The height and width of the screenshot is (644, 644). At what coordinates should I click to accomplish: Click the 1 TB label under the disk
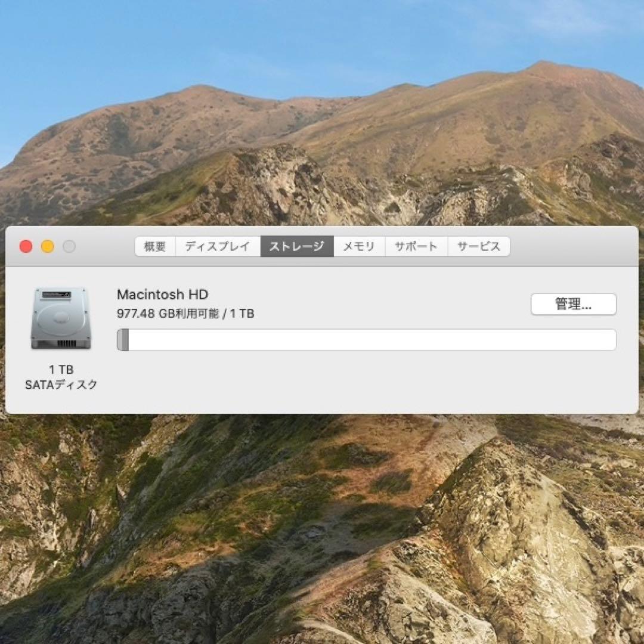(x=61, y=370)
